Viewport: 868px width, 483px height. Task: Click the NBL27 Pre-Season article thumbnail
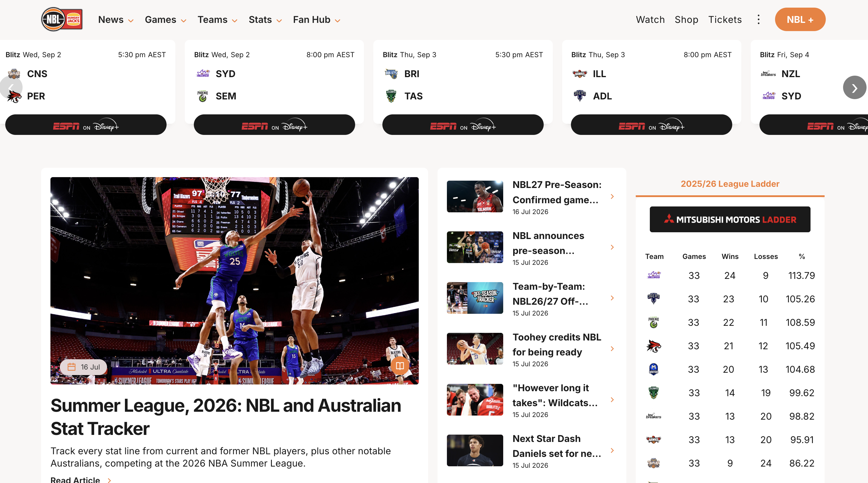pyautogui.click(x=475, y=196)
